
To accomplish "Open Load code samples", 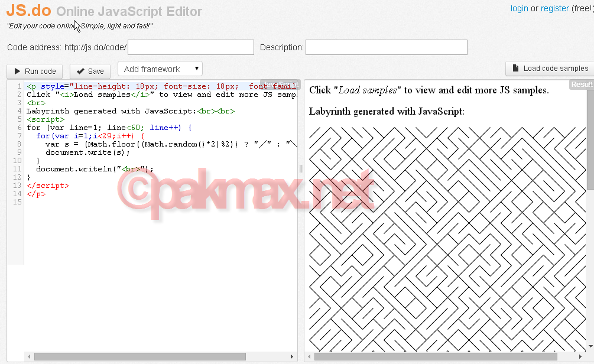I will pyautogui.click(x=550, y=68).
